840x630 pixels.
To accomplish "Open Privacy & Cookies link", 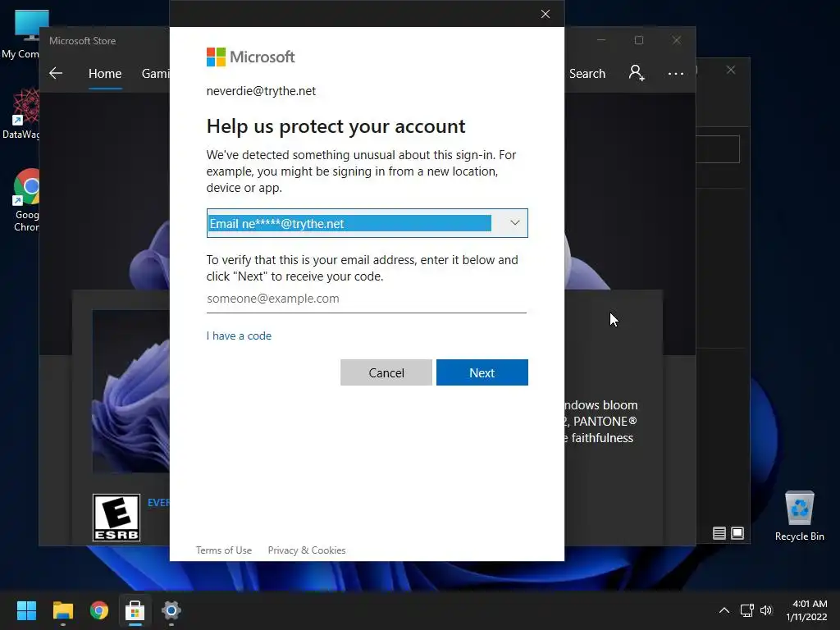I will [307, 550].
